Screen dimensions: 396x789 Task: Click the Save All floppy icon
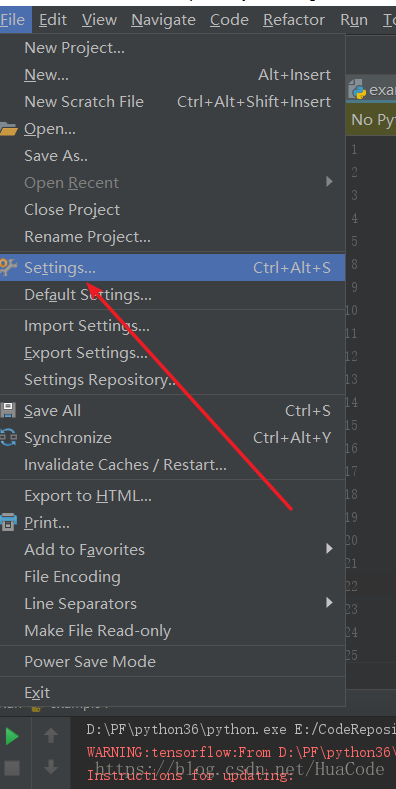click(x=8, y=411)
